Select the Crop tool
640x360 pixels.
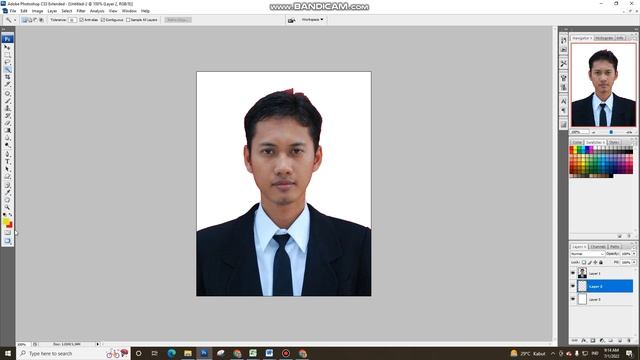pos(7,77)
